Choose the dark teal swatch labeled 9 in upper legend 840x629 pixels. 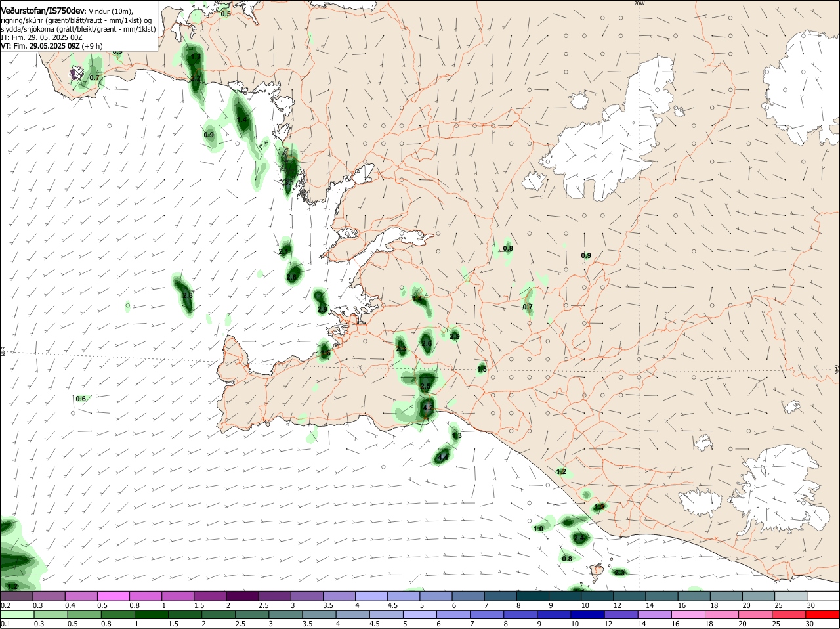coord(564,596)
